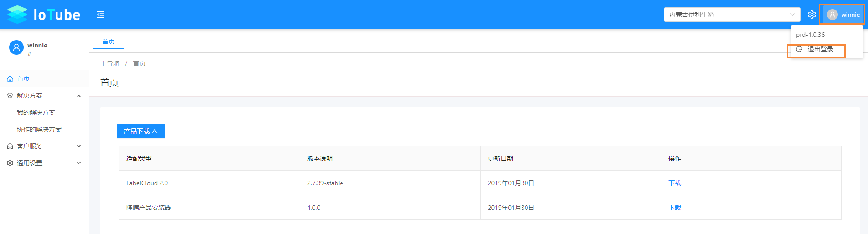Click prd-1.0.36 version entry in user menu

[x=811, y=35]
